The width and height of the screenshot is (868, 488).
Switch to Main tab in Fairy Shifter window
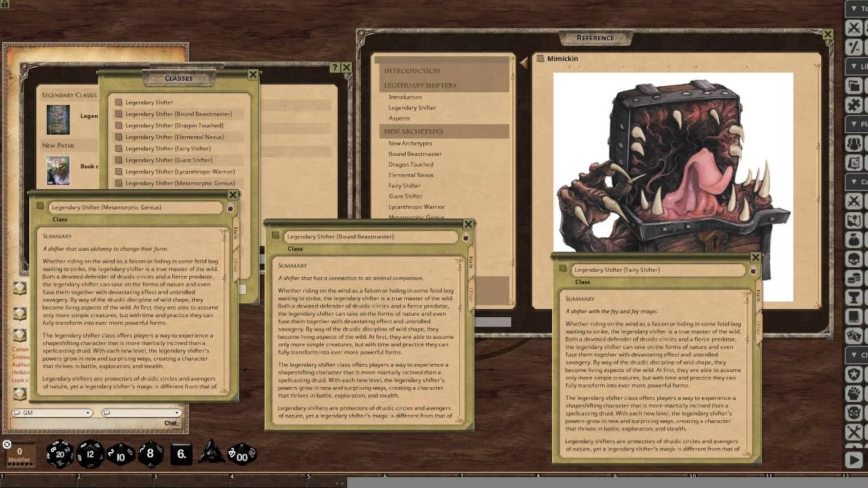click(x=758, y=296)
